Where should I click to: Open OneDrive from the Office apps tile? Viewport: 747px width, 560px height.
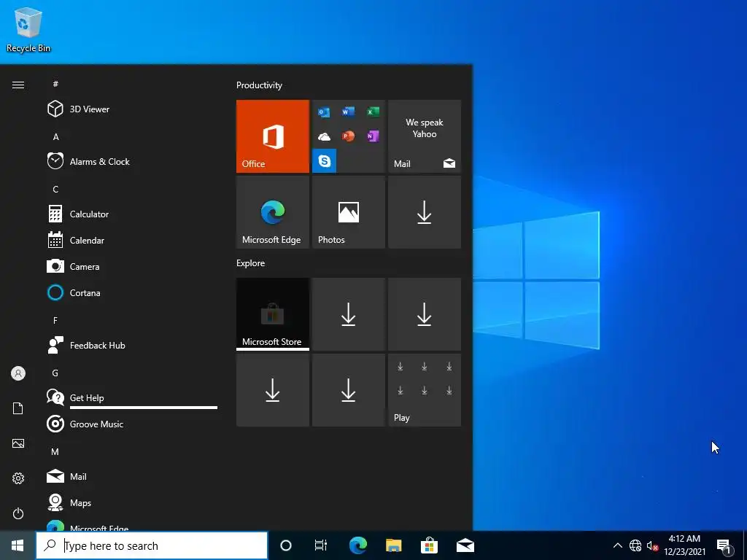(324, 137)
